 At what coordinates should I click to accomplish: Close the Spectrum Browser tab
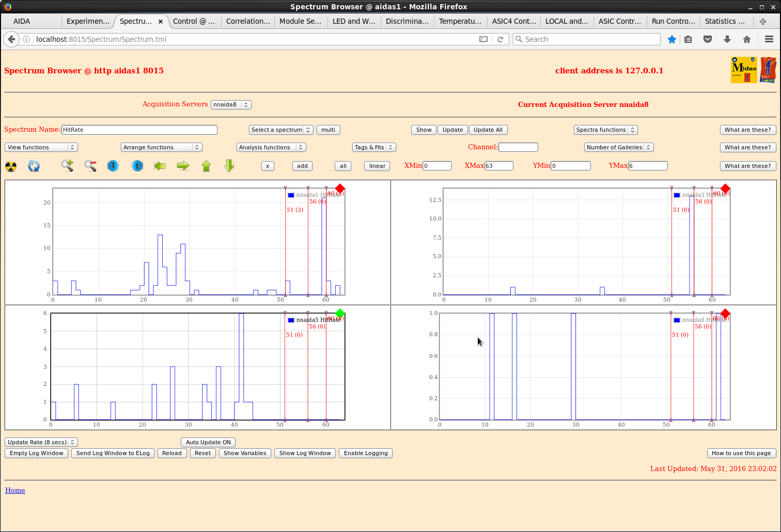(161, 22)
